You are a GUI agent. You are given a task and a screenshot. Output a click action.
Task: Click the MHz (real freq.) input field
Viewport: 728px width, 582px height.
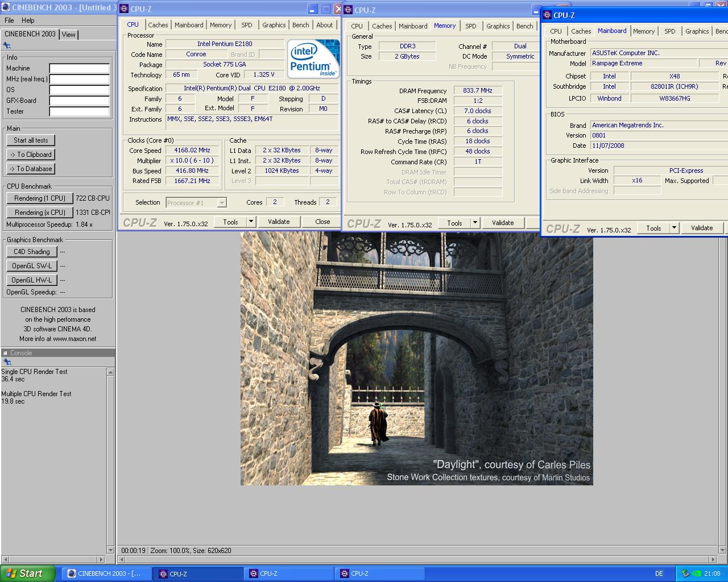point(80,79)
